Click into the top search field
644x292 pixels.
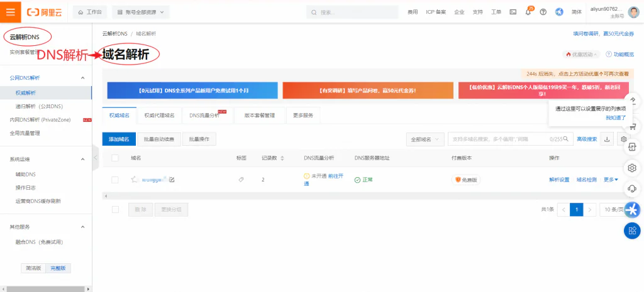352,13
